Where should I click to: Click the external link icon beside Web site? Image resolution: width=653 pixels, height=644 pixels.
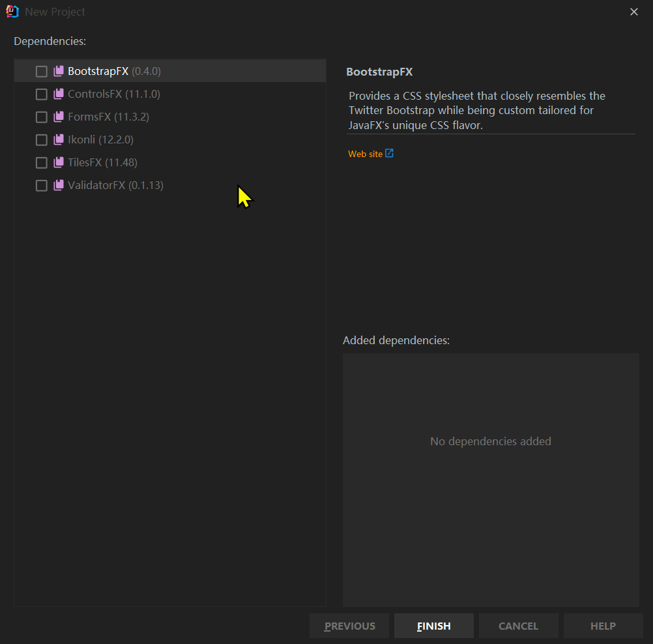coord(389,153)
